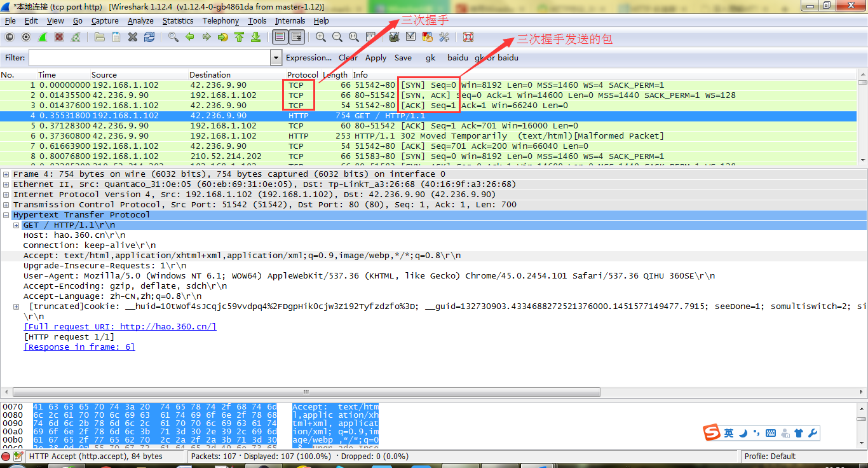868x468 pixels.
Task: Toggle auto scroll in live capture
Action: pyautogui.click(x=297, y=37)
